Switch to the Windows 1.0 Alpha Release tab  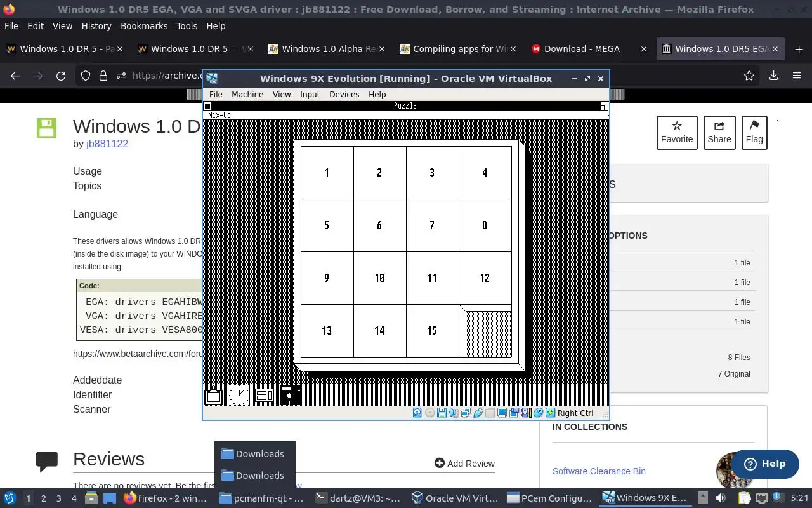coord(327,49)
